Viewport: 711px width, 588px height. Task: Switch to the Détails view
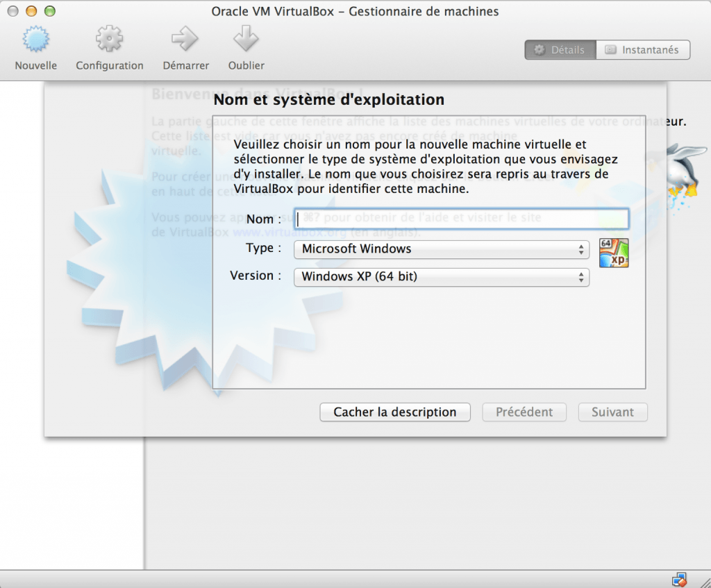(x=560, y=49)
